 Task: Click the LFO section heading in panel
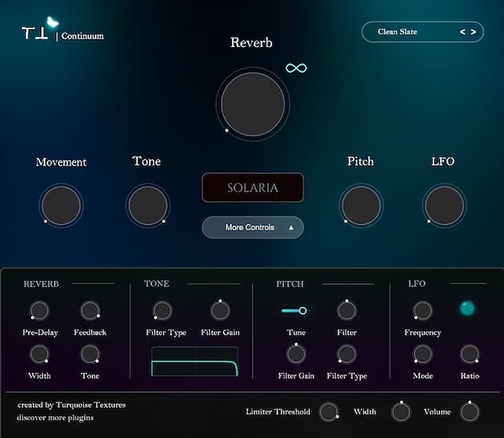417,283
